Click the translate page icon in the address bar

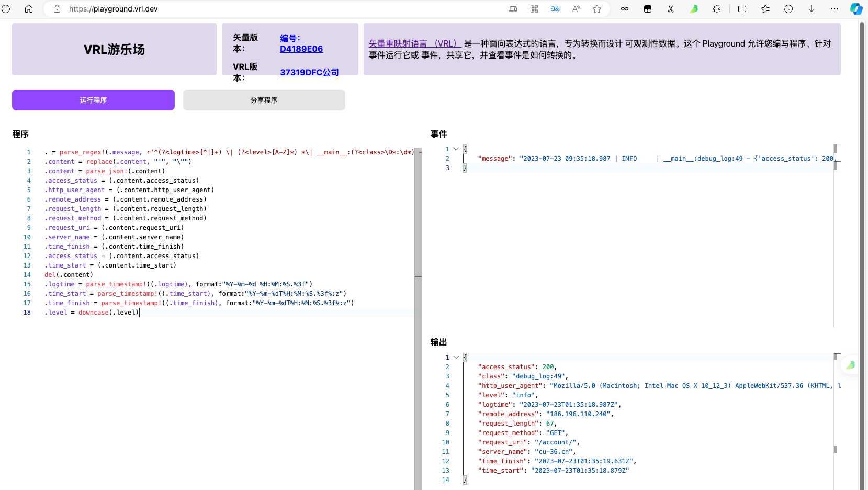pos(555,9)
